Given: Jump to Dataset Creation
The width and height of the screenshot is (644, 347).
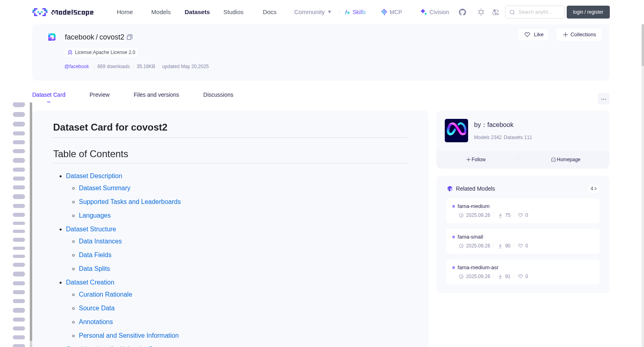Looking at the screenshot, I should click(x=90, y=283).
